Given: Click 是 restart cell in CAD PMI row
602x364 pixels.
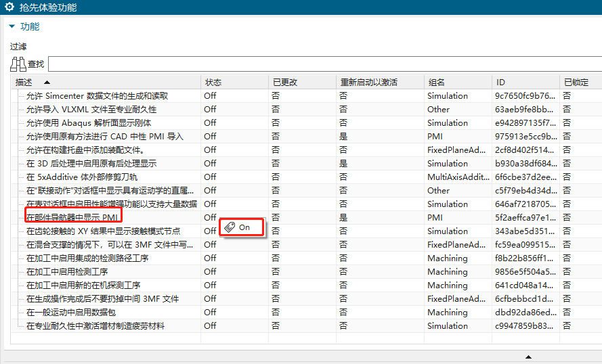Looking at the screenshot, I should 343,136.
